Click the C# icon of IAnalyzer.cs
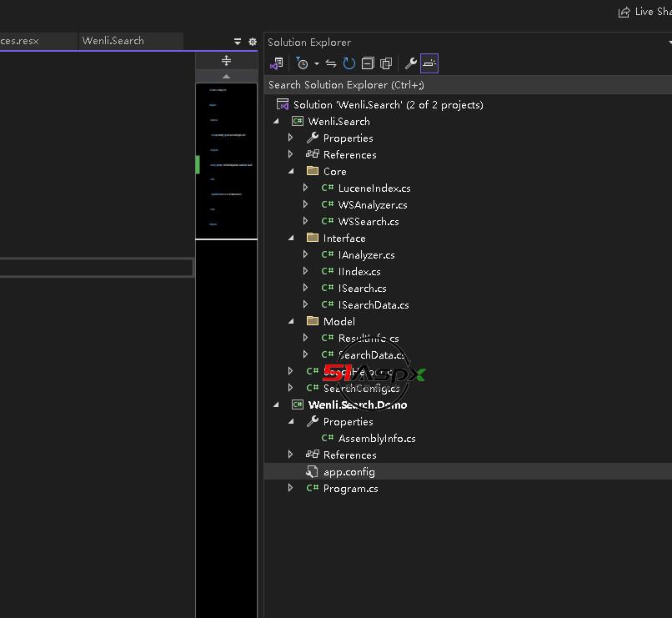The height and width of the screenshot is (618, 672). click(x=328, y=254)
